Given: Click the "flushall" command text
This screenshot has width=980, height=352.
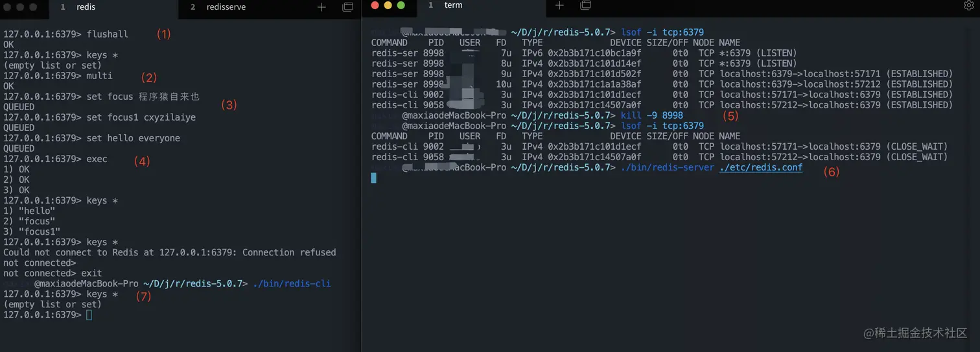Looking at the screenshot, I should 108,34.
